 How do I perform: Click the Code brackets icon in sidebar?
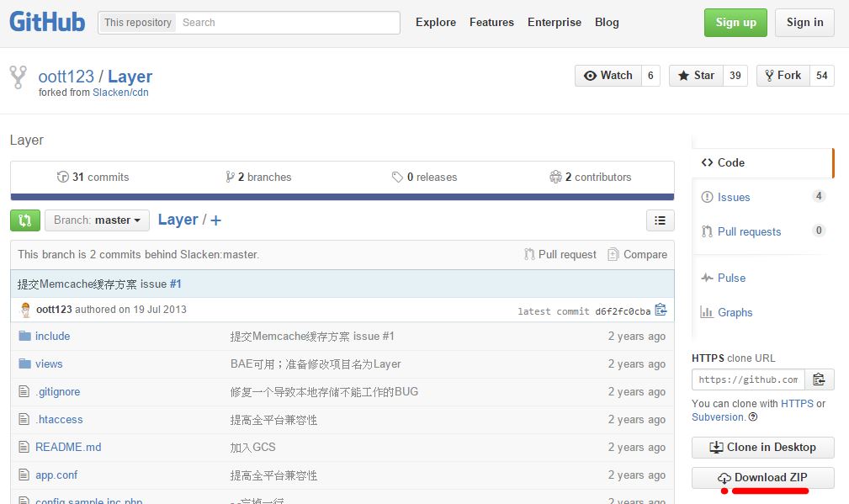coord(707,162)
